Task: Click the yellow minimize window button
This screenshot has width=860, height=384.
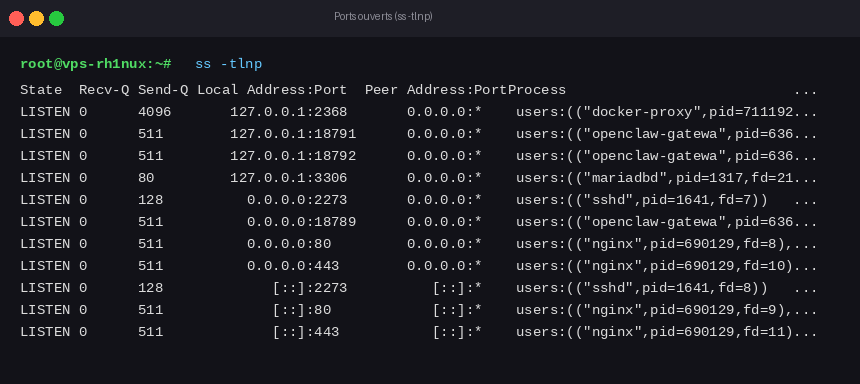Action: 36,19
